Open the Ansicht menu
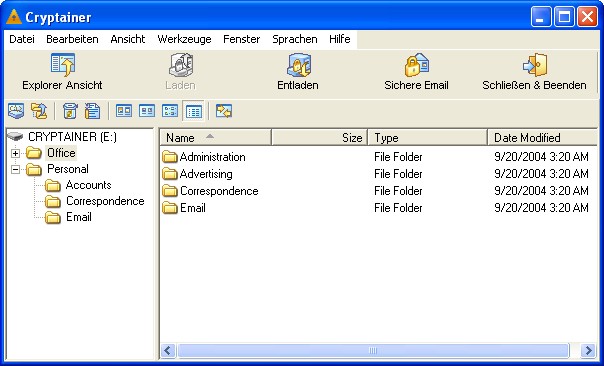Image resolution: width=604 pixels, height=366 pixels. click(x=128, y=39)
